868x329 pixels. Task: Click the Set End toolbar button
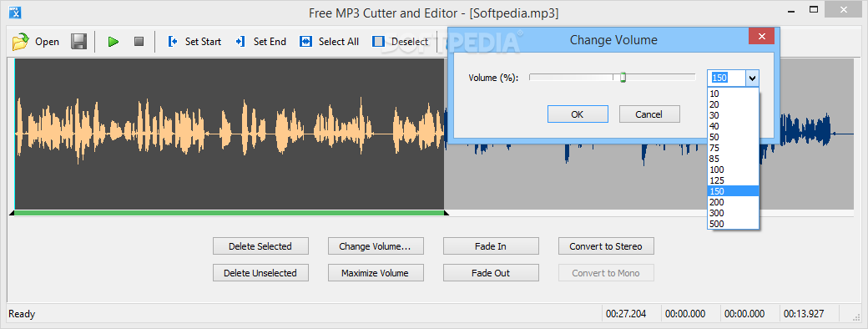click(x=260, y=42)
